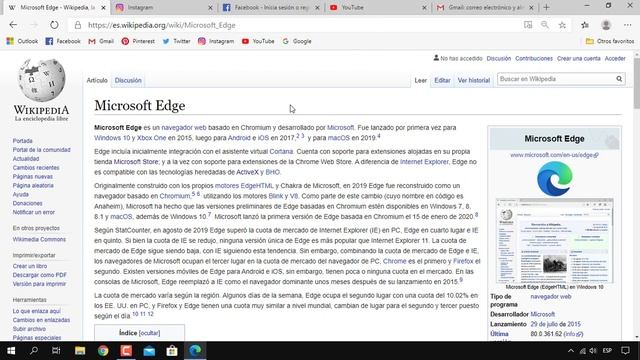Close the YouTube tab
The image size is (640, 360).
424,8
